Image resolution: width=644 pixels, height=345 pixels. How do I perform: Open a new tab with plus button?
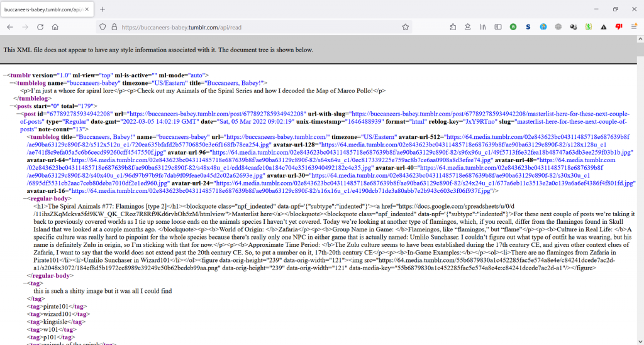tap(103, 9)
